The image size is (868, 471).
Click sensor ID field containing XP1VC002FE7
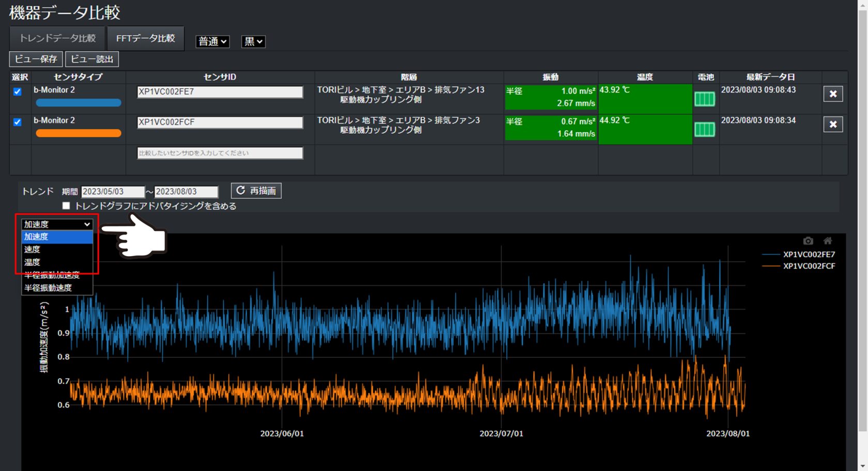pos(220,92)
